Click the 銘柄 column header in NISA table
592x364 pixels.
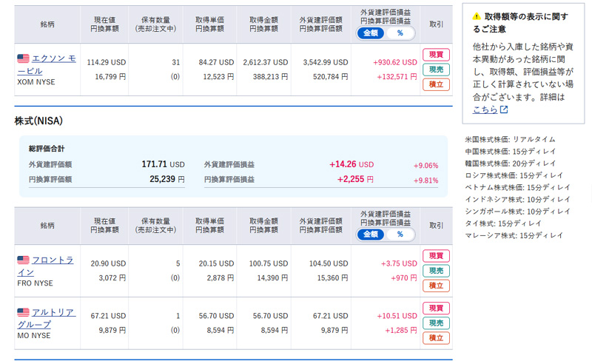click(x=47, y=226)
